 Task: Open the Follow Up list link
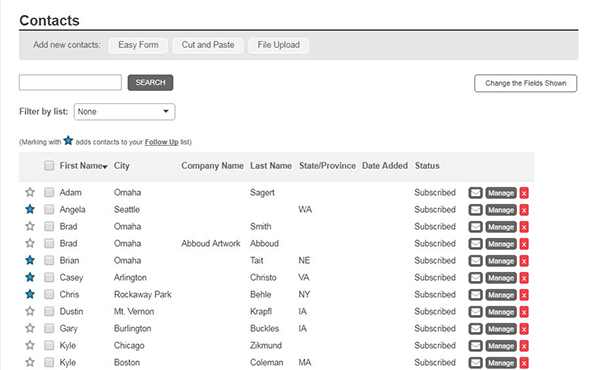point(161,142)
